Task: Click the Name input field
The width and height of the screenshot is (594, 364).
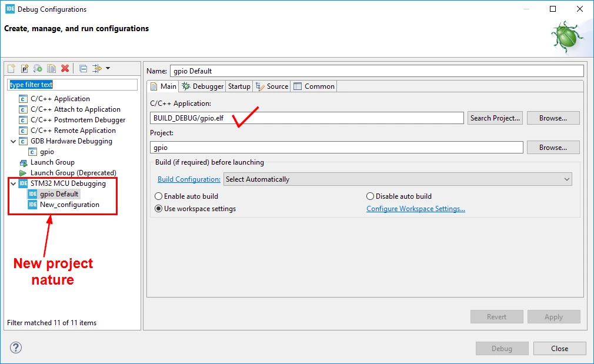Action: [377, 71]
